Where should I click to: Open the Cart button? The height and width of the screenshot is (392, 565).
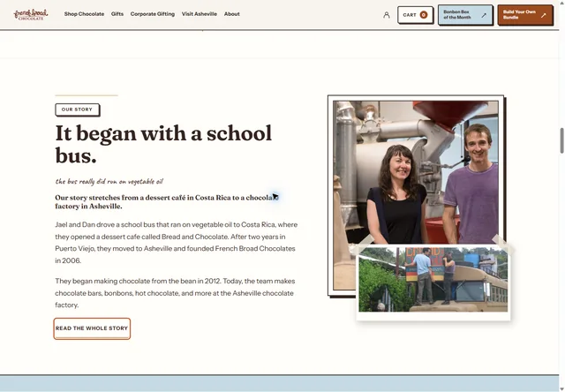pyautogui.click(x=415, y=15)
